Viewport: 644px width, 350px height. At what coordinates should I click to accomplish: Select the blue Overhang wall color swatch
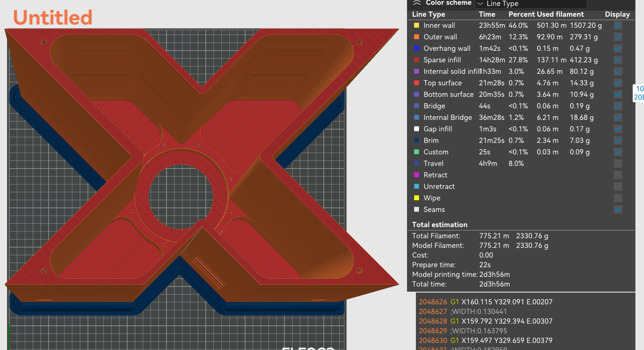coord(417,49)
